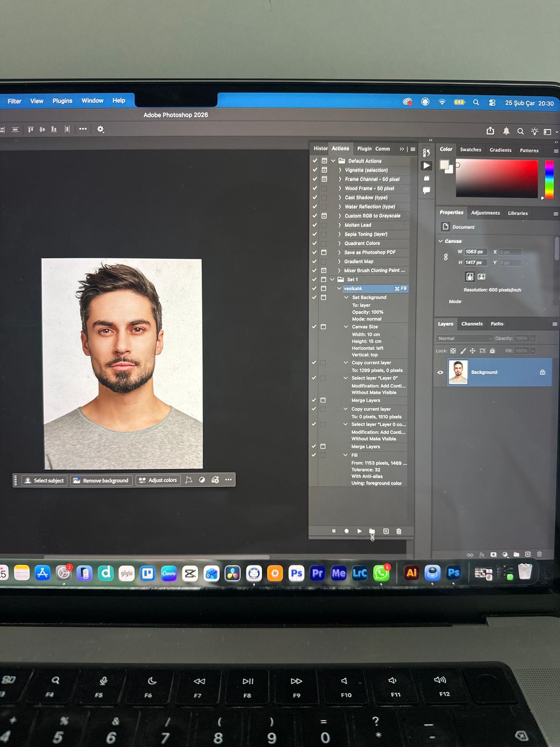Click Lock position move icon
Image resolution: width=560 pixels, height=747 pixels.
(x=472, y=351)
